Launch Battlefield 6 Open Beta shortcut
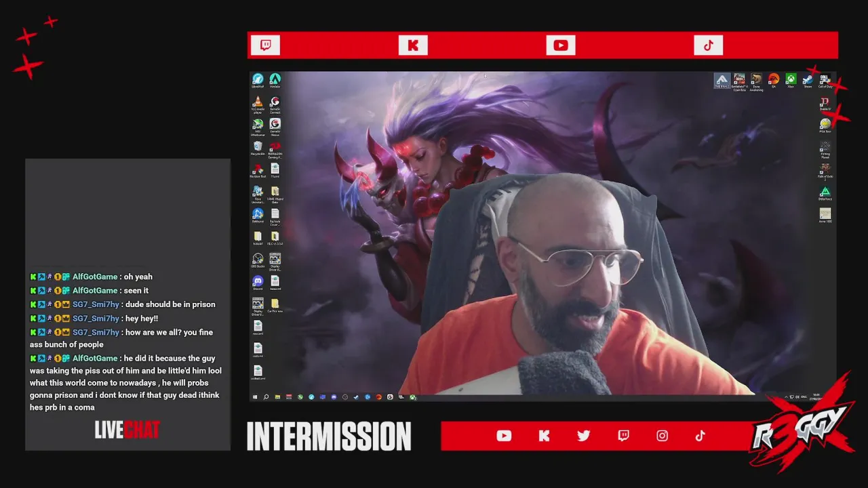Screen dimensions: 868x488 (739, 81)
